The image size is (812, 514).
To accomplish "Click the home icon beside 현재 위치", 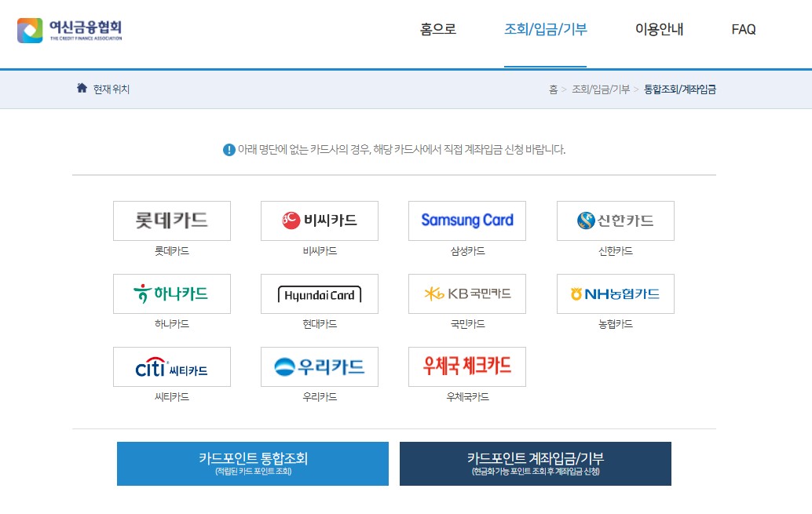I will pos(82,88).
